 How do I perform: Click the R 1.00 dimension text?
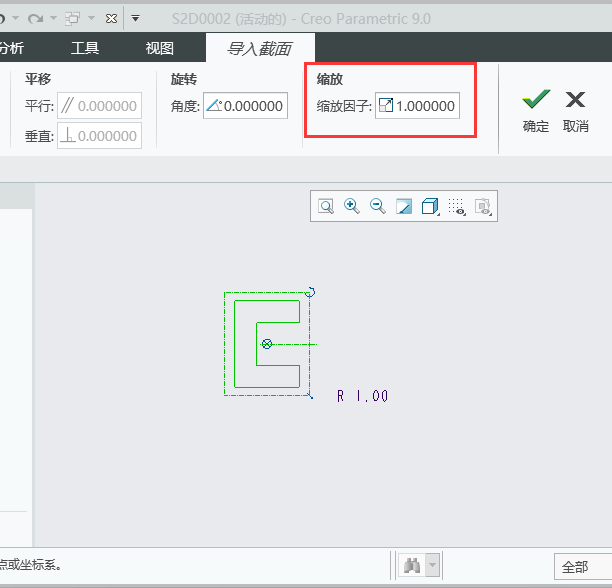pyautogui.click(x=363, y=396)
